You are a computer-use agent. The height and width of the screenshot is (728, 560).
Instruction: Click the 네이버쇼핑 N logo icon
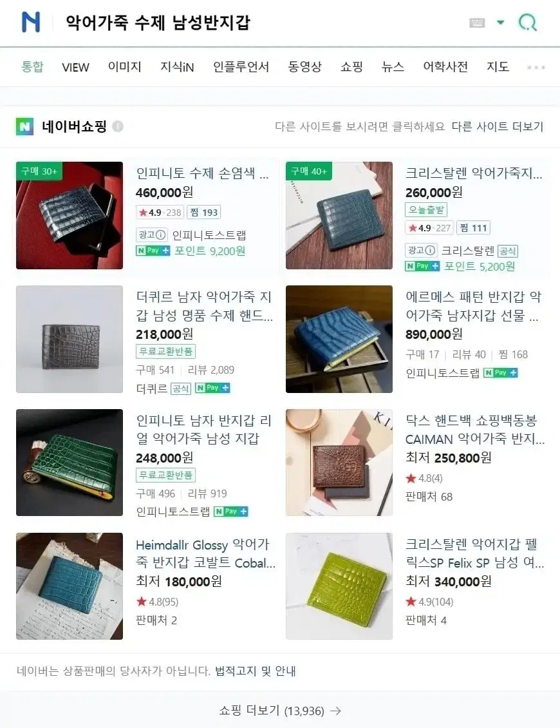pos(24,126)
